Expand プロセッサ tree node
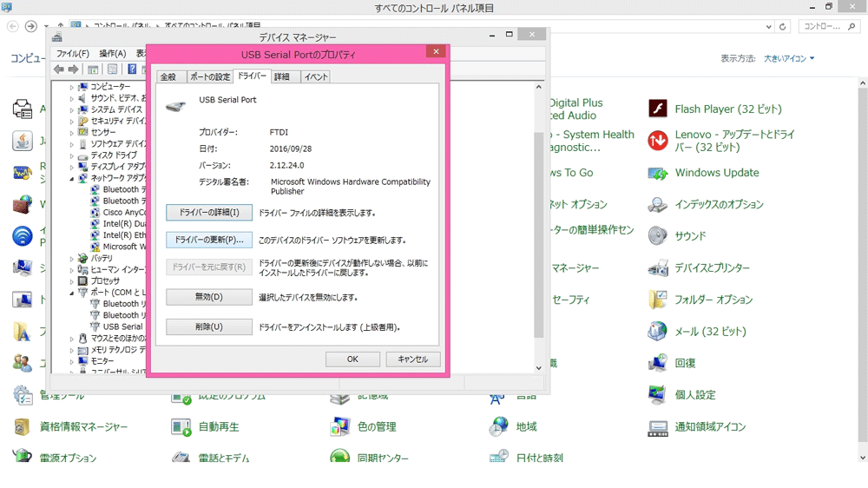 pos(71,281)
